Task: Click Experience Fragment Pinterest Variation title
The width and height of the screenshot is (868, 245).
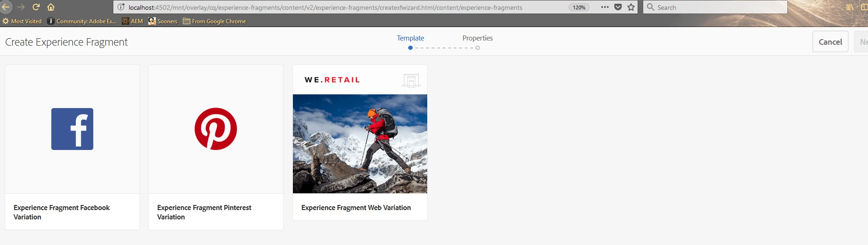Action: click(204, 212)
